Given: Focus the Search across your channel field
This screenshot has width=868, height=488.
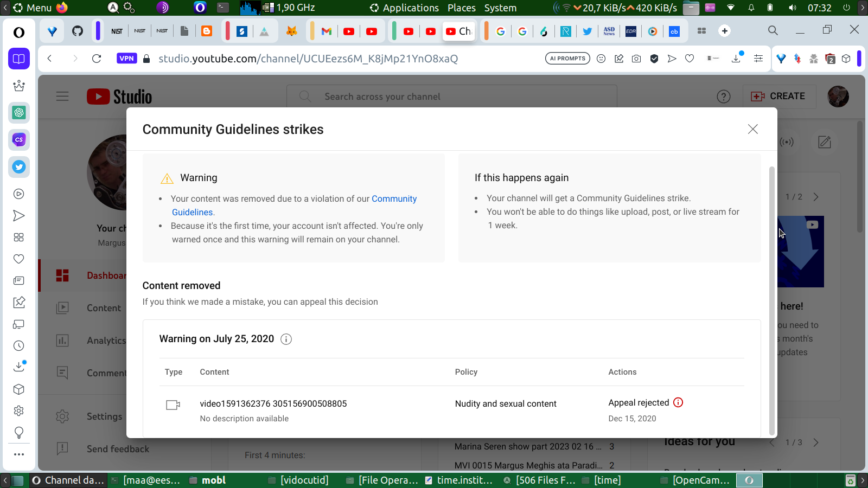Looking at the screenshot, I should tap(452, 97).
